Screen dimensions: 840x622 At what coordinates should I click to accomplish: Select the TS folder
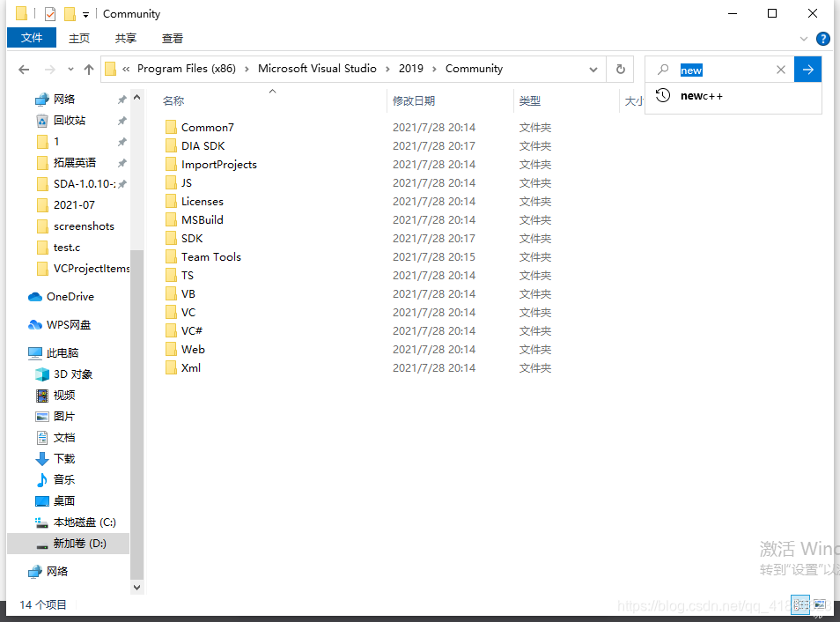pyautogui.click(x=180, y=276)
